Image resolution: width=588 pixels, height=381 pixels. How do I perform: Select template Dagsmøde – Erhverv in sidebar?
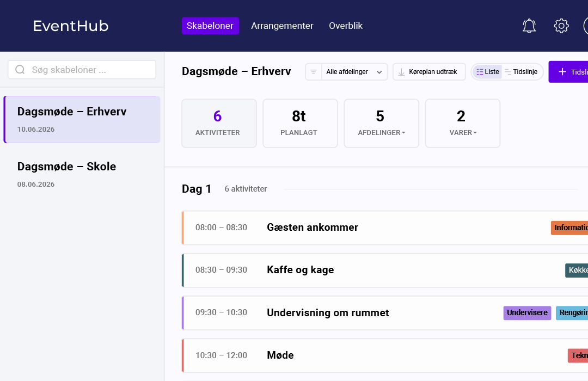[x=82, y=120]
